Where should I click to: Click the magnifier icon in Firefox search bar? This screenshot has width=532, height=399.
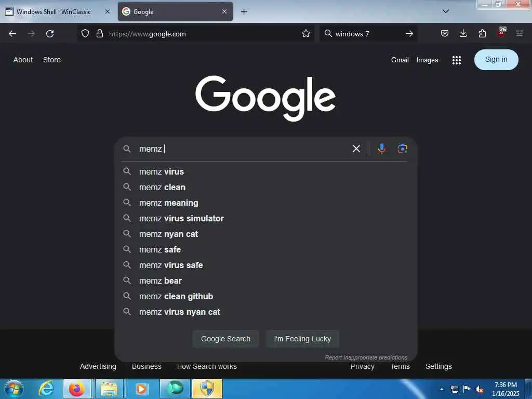pos(328,34)
